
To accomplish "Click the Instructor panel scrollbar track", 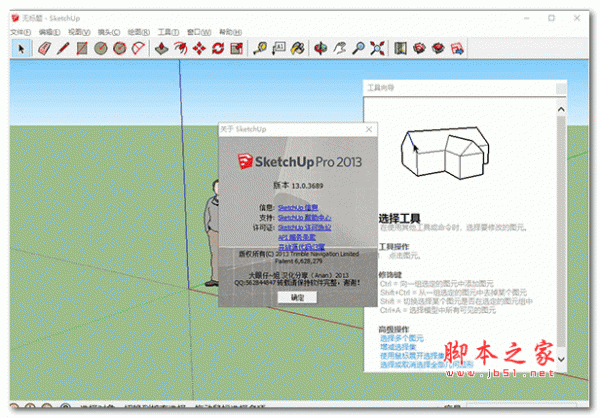I will (x=561, y=233).
